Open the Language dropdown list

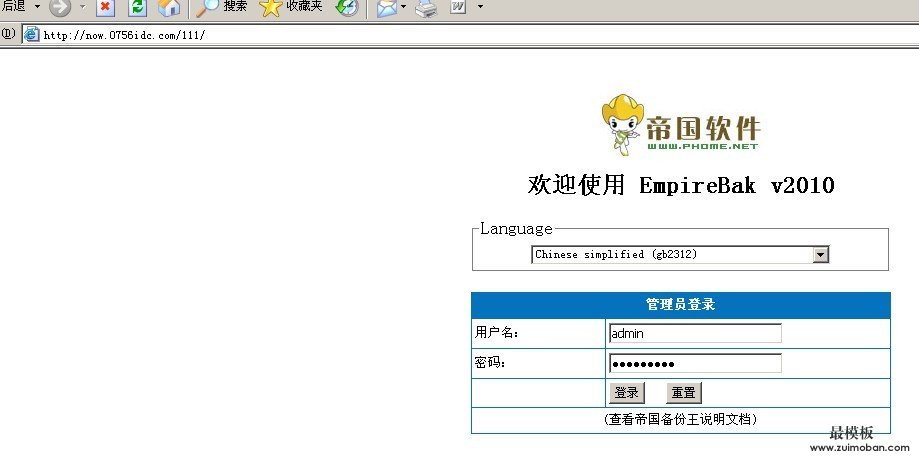pyautogui.click(x=680, y=254)
